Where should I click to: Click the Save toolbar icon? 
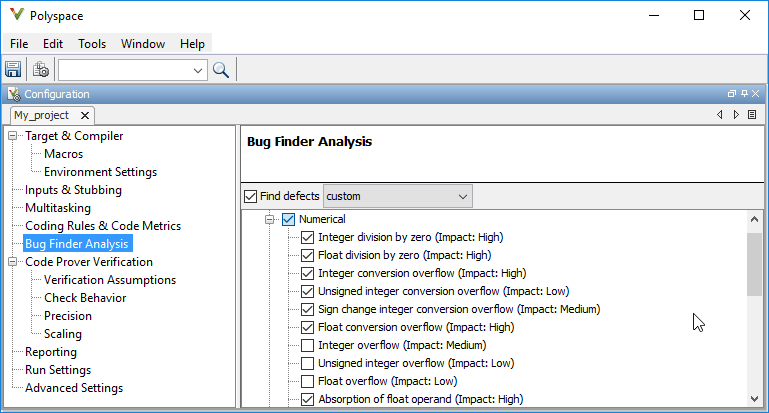[x=13, y=69]
